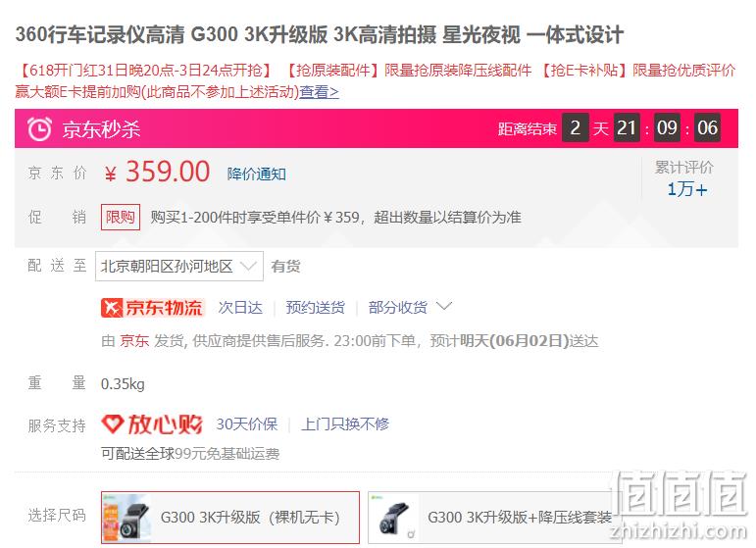
Task: Select the G300 3K升级版（裸机无卡）option
Action: click(x=230, y=518)
